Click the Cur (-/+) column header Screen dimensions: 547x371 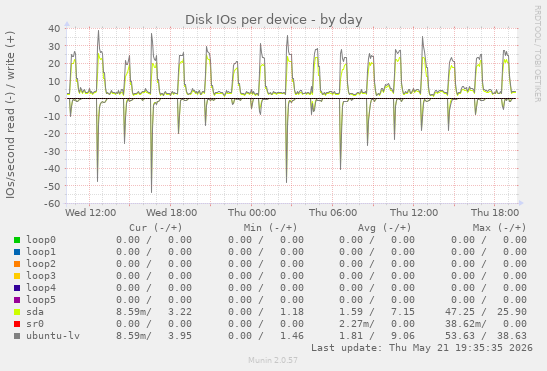(x=156, y=228)
